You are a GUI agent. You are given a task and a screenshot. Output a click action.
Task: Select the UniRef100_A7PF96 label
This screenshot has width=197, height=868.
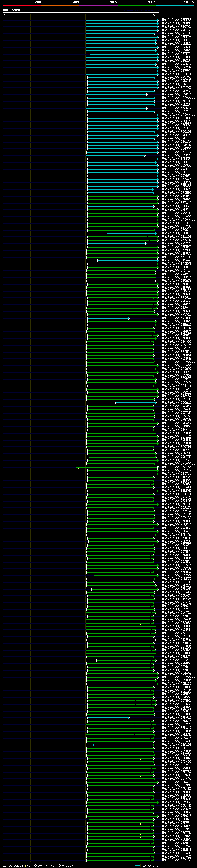(x=177, y=37)
